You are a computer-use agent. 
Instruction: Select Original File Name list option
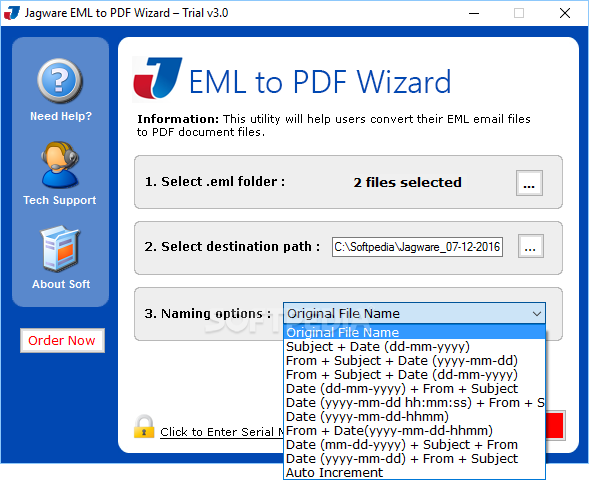point(414,332)
